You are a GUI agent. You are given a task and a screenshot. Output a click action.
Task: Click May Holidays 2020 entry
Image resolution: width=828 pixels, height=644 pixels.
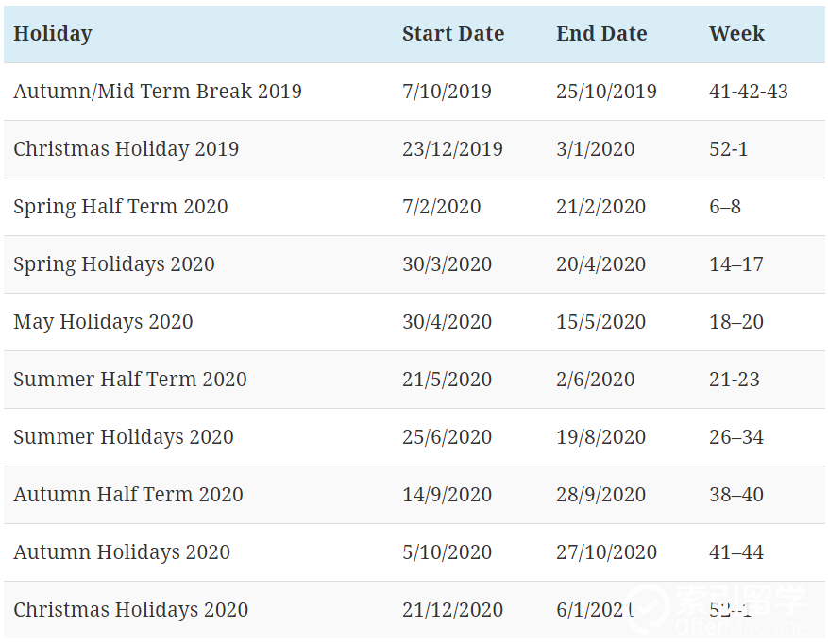pyautogui.click(x=104, y=322)
